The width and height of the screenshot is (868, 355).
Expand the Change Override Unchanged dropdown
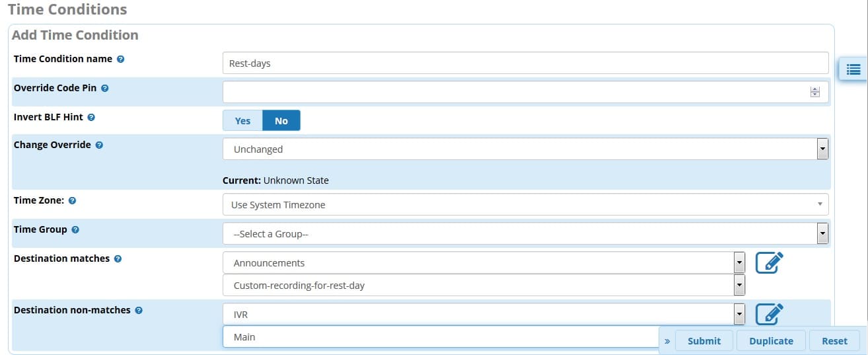(526, 149)
